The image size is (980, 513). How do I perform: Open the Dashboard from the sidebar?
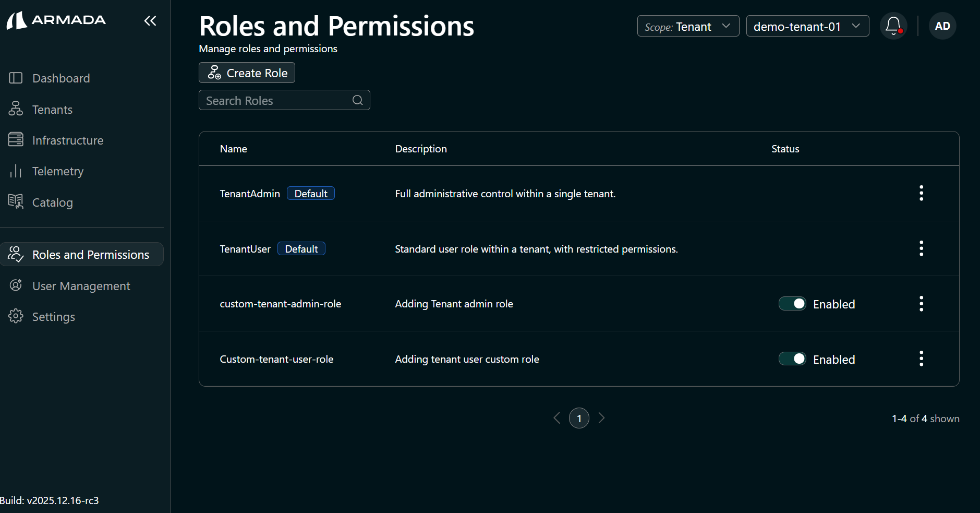click(61, 78)
